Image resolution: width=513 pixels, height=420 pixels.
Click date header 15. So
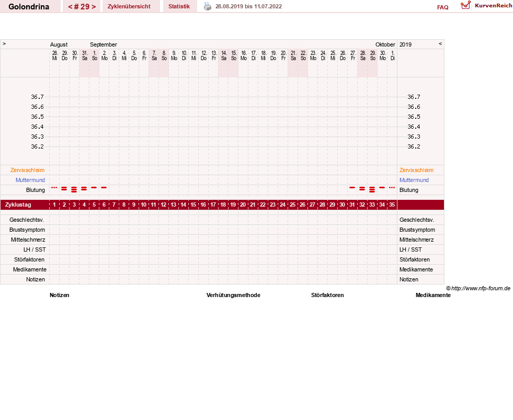click(x=234, y=55)
